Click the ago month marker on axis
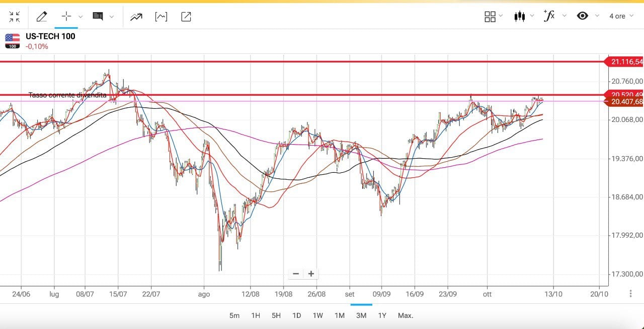This screenshot has width=644, height=329. [204, 294]
